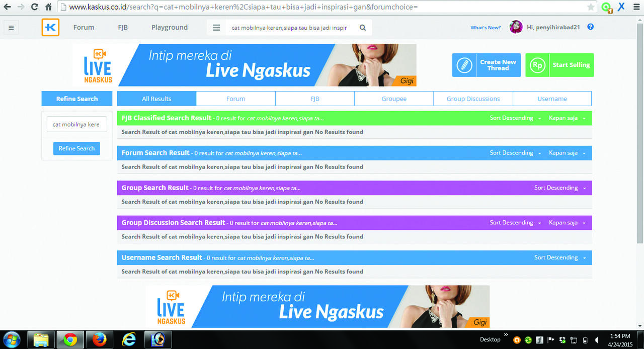The image size is (644, 349).
Task: Click the Desktop toolbar label in taskbar
Action: point(490,340)
